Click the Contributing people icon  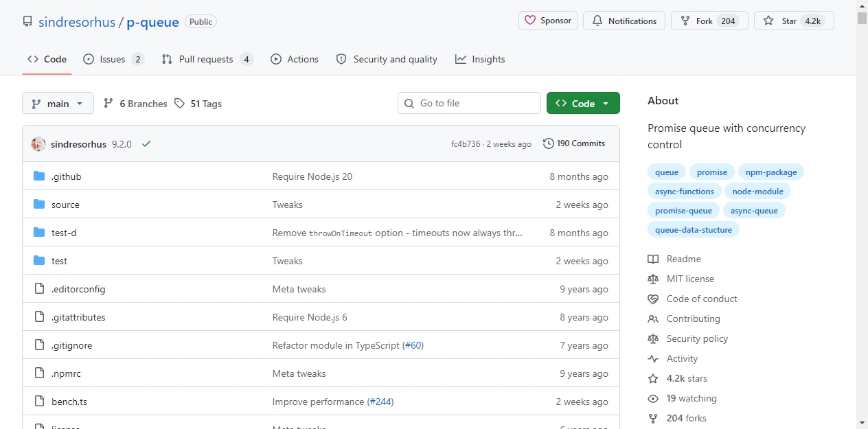click(653, 318)
